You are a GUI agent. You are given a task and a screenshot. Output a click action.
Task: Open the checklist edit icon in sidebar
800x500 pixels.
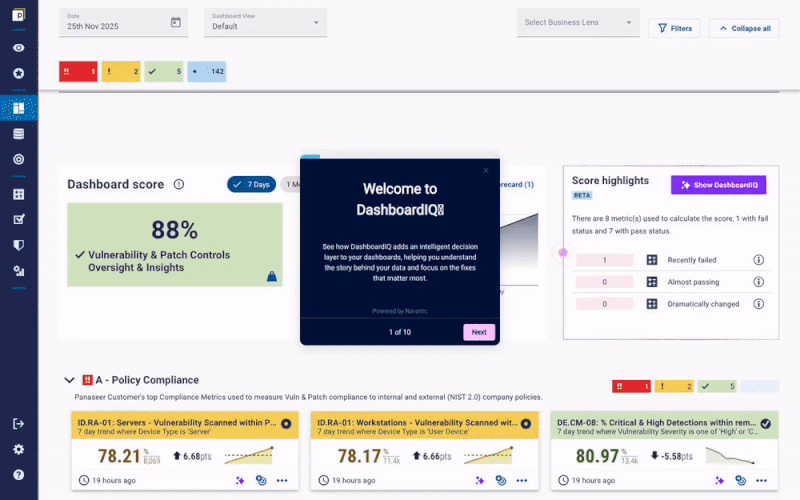point(19,219)
